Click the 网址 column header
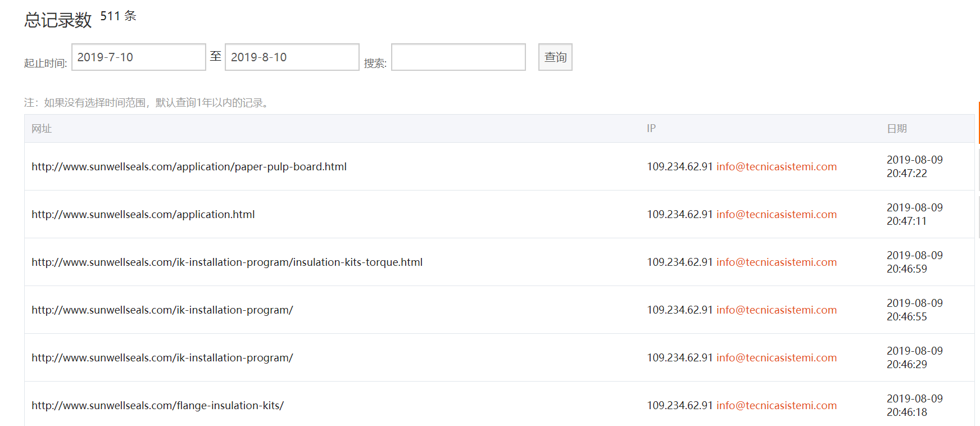Viewport: 980px width, 426px height. pos(42,129)
